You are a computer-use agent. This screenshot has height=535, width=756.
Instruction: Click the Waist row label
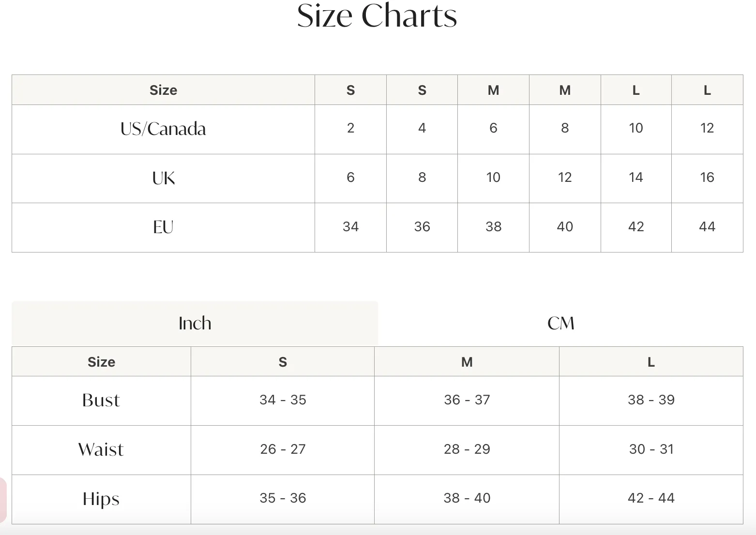101,450
